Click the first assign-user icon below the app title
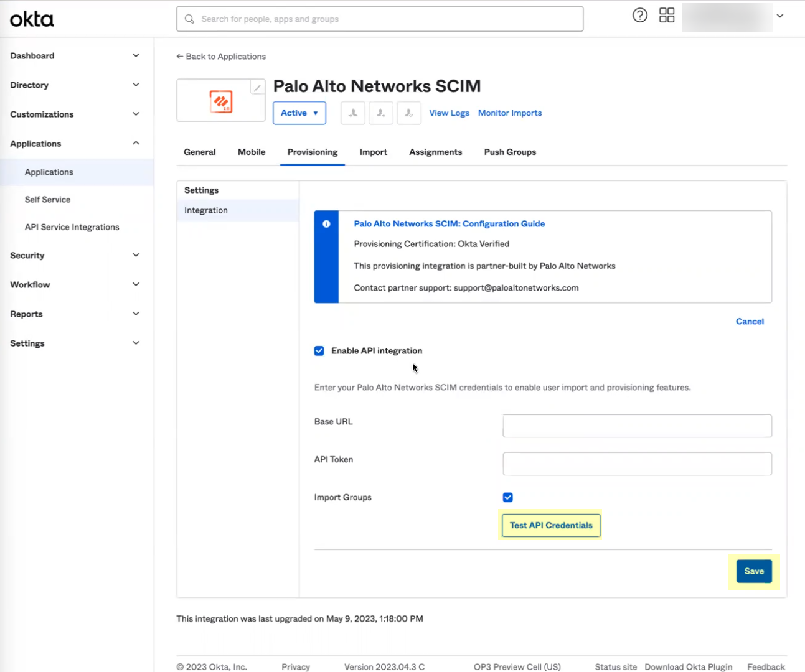 tap(352, 113)
